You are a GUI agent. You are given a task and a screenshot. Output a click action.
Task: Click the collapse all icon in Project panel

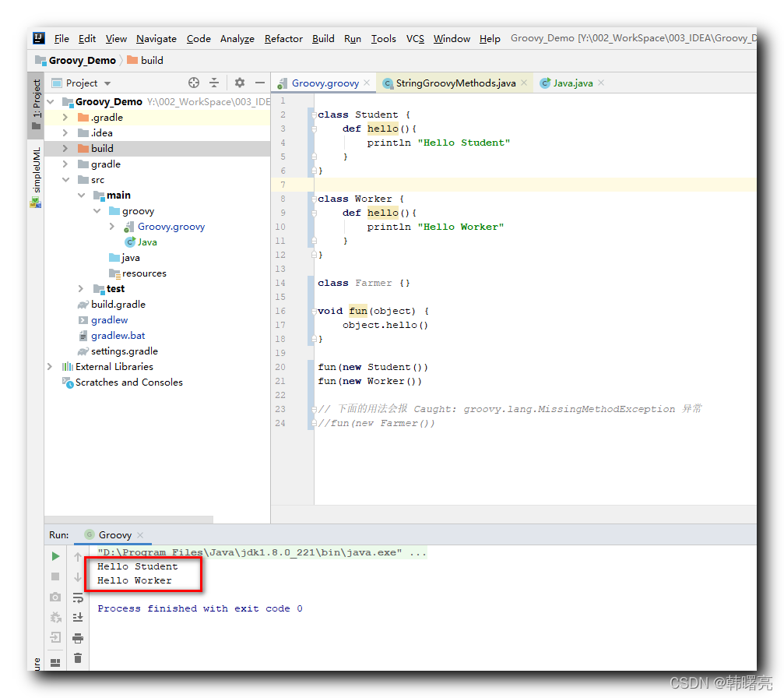point(214,83)
